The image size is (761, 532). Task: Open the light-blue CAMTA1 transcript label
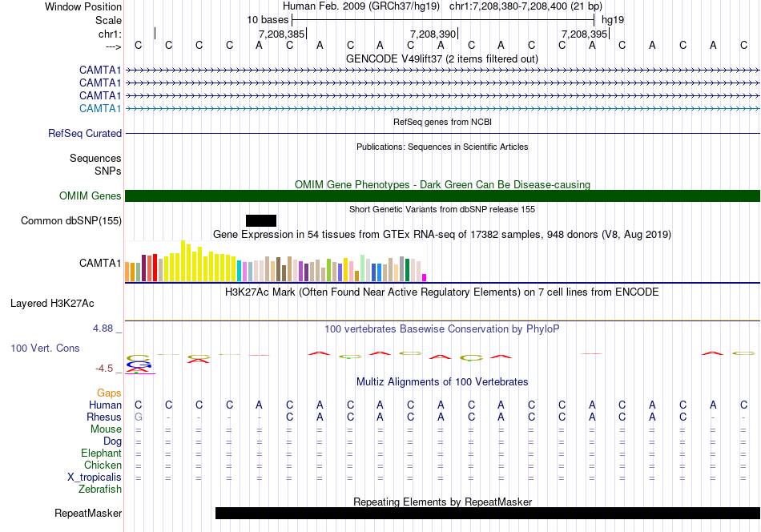click(100, 108)
